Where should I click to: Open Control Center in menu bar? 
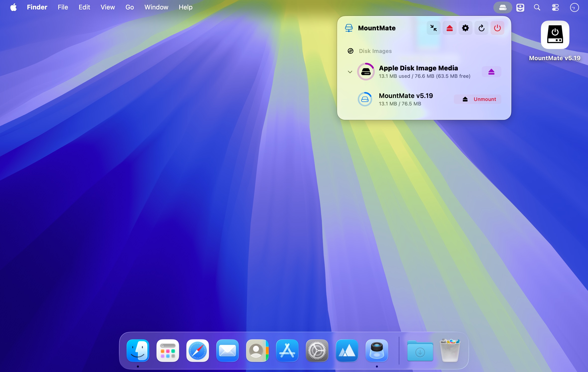point(555,7)
